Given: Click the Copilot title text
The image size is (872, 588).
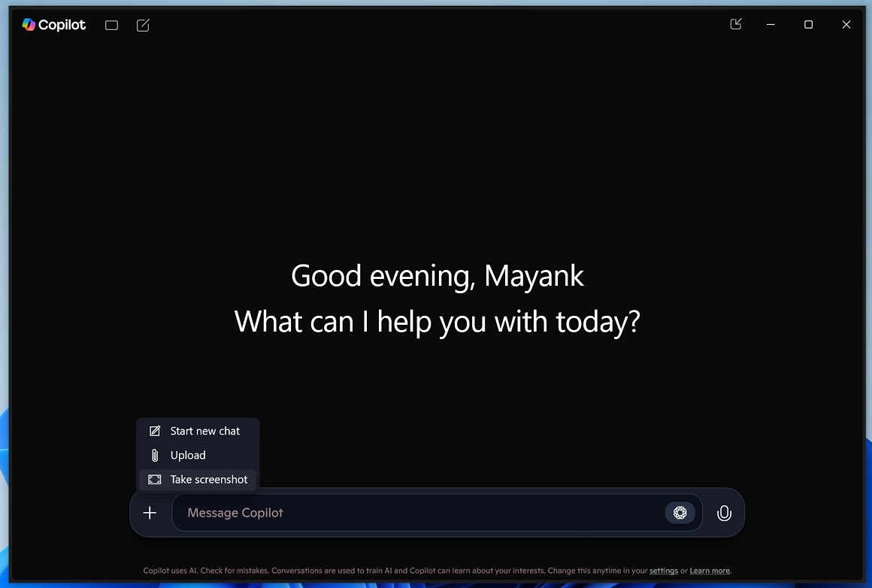Looking at the screenshot, I should [62, 25].
